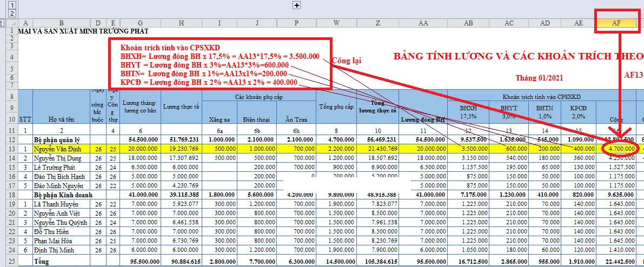The image size is (644, 267).
Task: Click cell 'Bộ phận quản lý'
Action: click(x=61, y=139)
